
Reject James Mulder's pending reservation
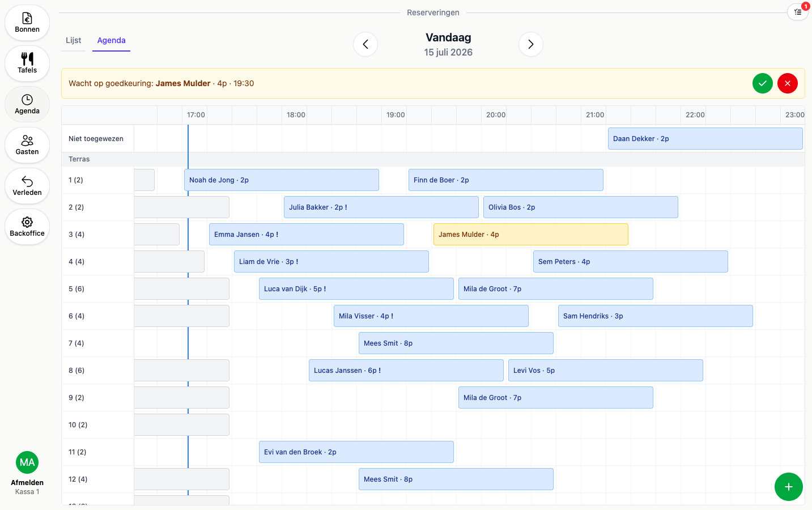788,83
